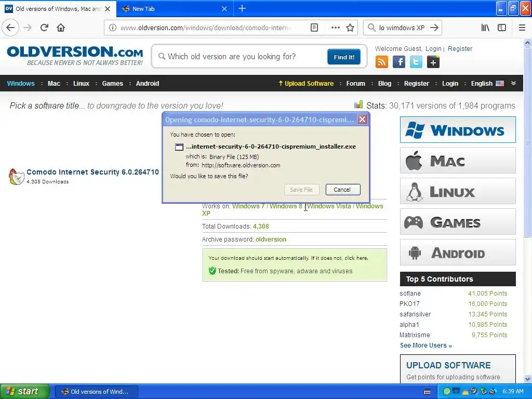Click the Old versions of Wind taskbar button
The width and height of the screenshot is (532, 399).
96,392
